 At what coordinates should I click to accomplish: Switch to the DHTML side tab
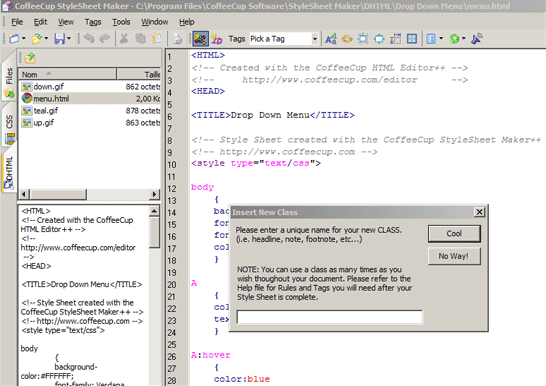(9, 173)
